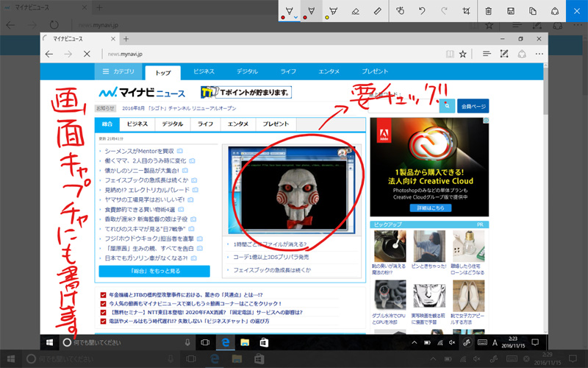Open the Hub in captured Edge window
This screenshot has height=368, width=588.
point(487,54)
